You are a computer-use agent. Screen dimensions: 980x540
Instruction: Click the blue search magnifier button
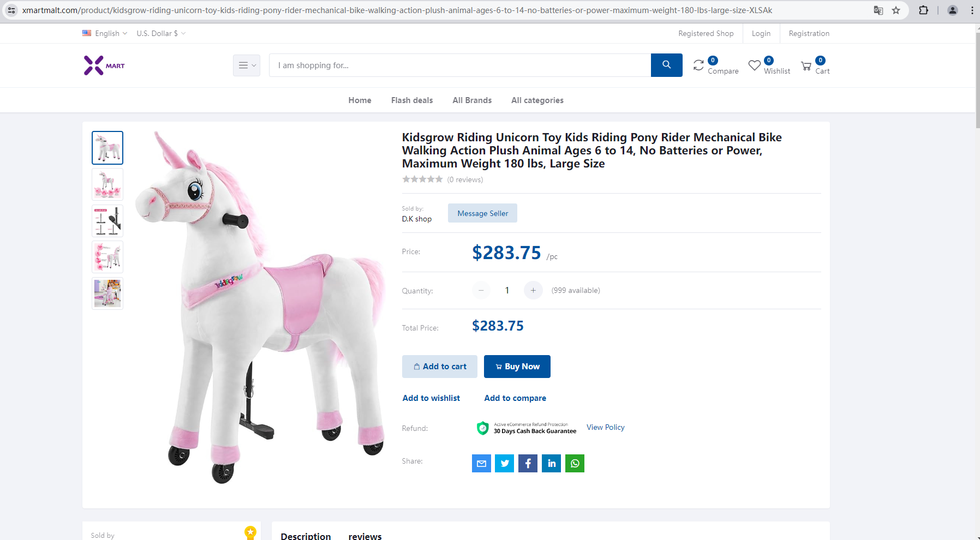click(666, 65)
